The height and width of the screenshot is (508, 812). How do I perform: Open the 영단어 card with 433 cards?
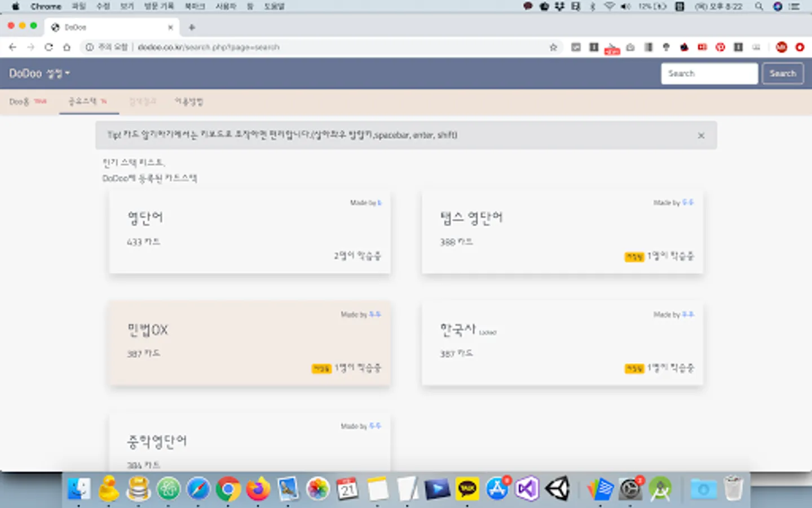click(250, 233)
